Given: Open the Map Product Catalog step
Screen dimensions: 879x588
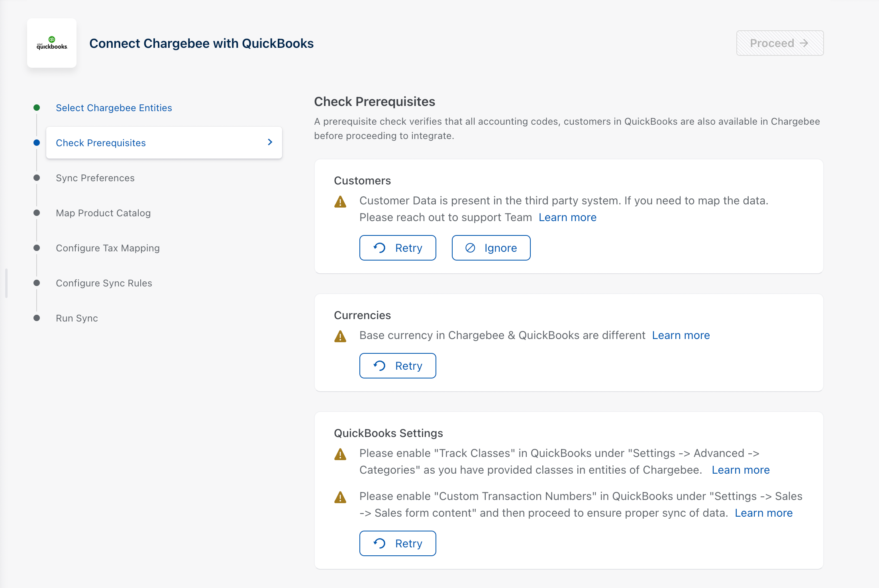Looking at the screenshot, I should click(x=103, y=213).
